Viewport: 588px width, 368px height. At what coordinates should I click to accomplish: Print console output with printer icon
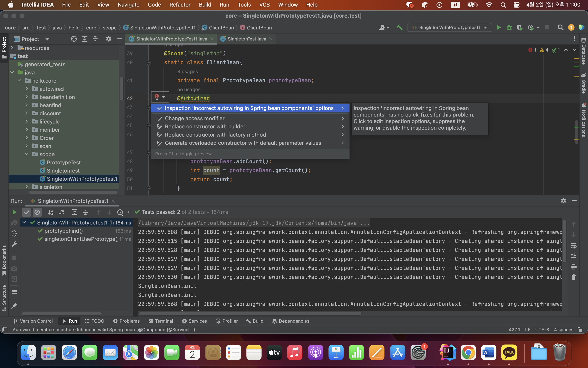574,267
